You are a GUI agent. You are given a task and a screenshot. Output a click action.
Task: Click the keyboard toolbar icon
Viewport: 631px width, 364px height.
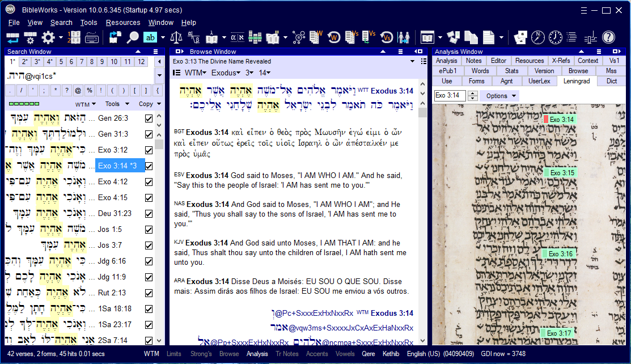coord(92,37)
